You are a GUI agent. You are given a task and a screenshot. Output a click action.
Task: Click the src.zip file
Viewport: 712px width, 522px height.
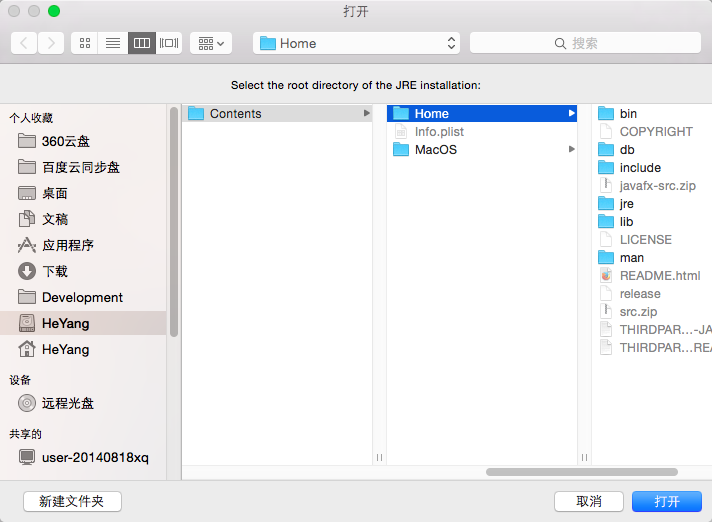tap(652, 311)
